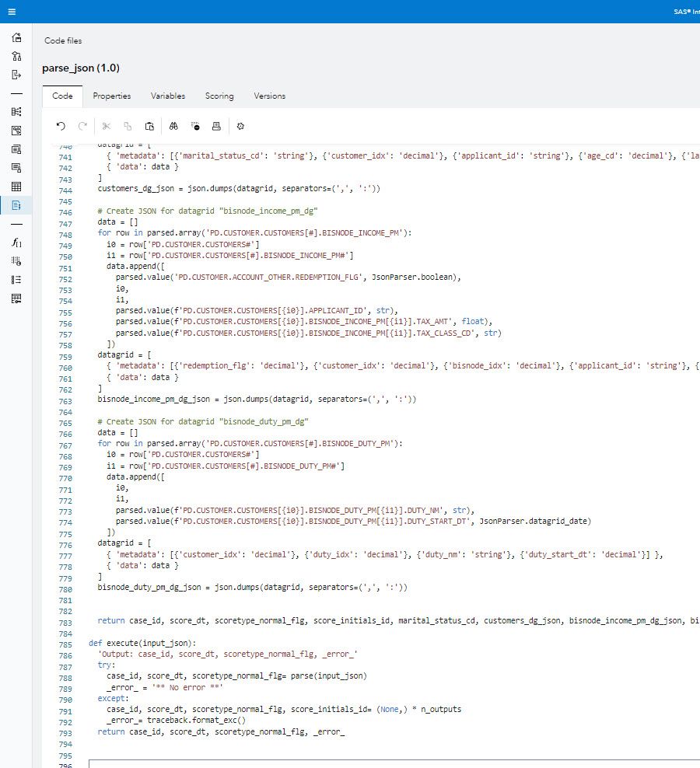Image resolution: width=700 pixels, height=768 pixels.
Task: Open Find using the binoculars icon
Action: [174, 126]
